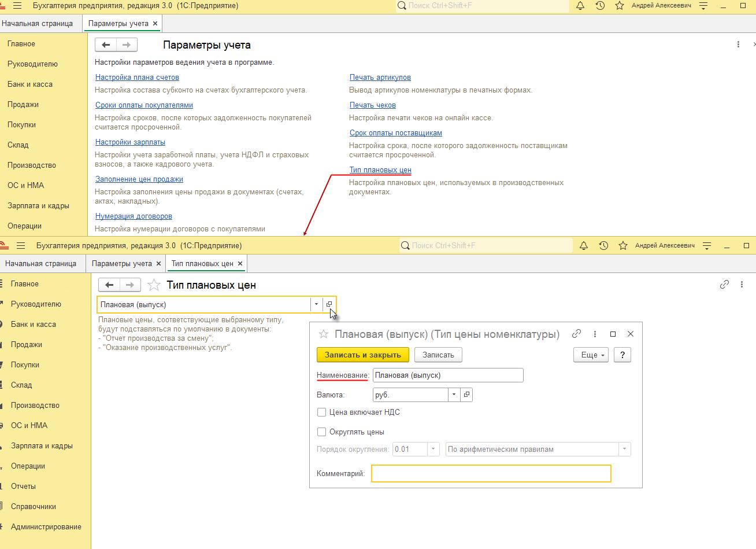Open Банк и касса section in lower sidebar
This screenshot has height=549, width=756.
coord(34,325)
